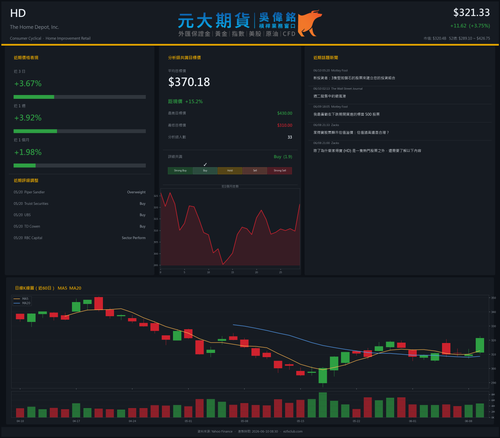This screenshot has width=500, height=438.
Task: Click the tallest green volume bar
Action: coord(323,405)
